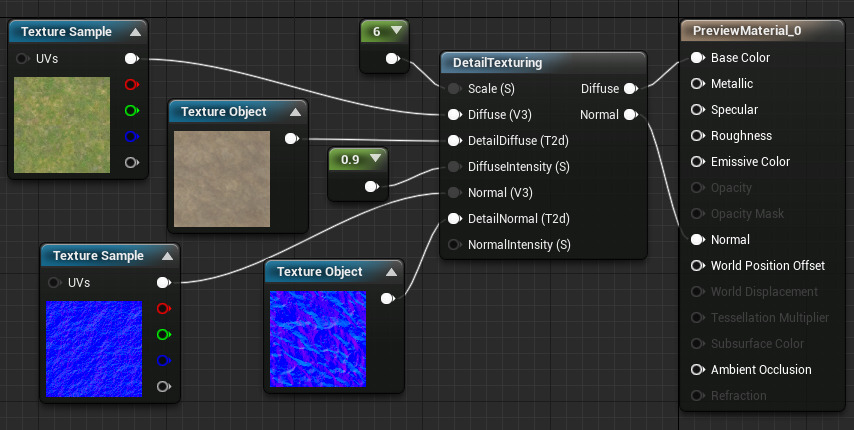Click the output pin of the 0.9 constant node
This screenshot has width=854, height=430.
pyautogui.click(x=371, y=186)
